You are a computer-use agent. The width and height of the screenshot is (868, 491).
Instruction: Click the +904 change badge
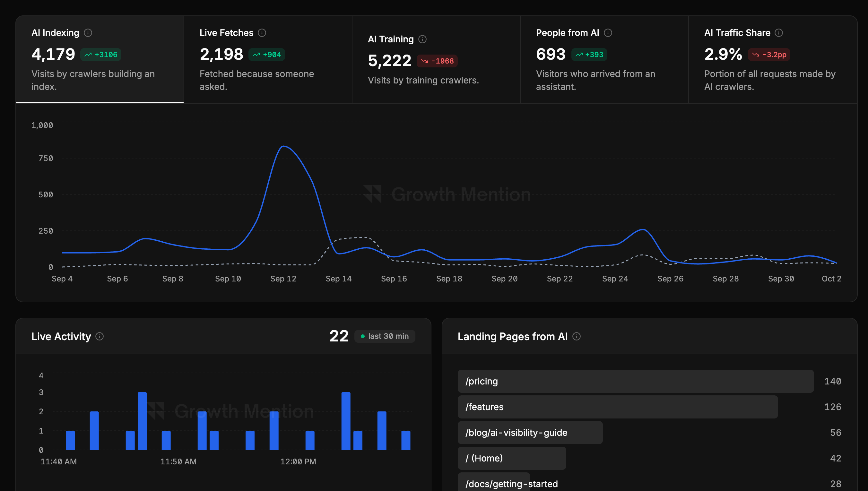[x=267, y=55]
